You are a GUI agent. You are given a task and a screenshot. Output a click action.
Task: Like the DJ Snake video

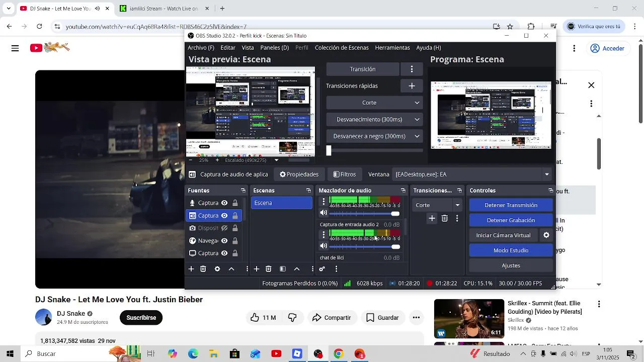pyautogui.click(x=263, y=318)
